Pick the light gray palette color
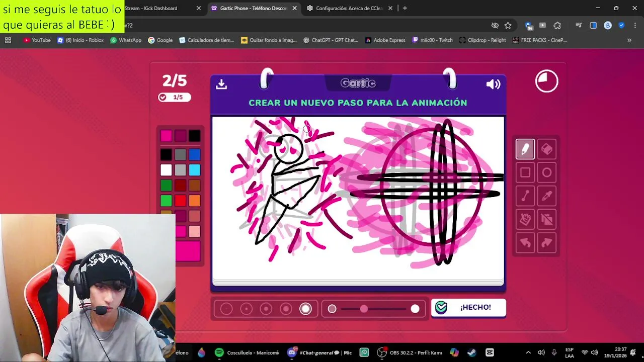 (181, 170)
